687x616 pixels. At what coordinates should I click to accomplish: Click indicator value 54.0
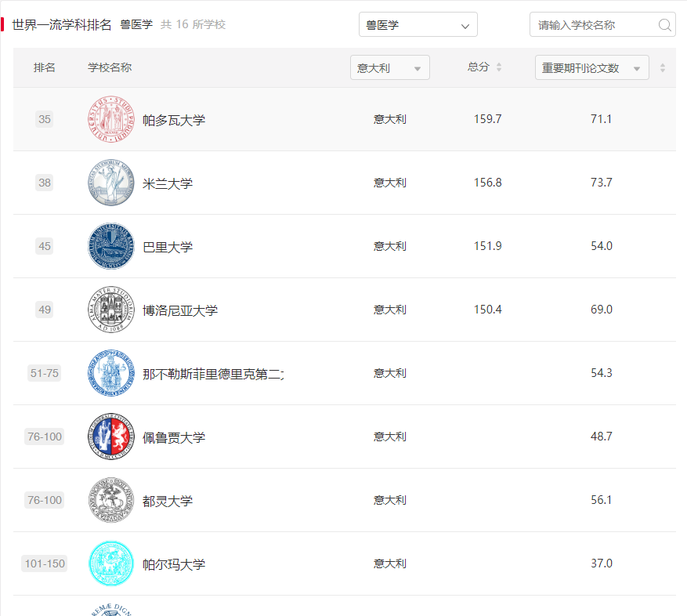pos(601,246)
